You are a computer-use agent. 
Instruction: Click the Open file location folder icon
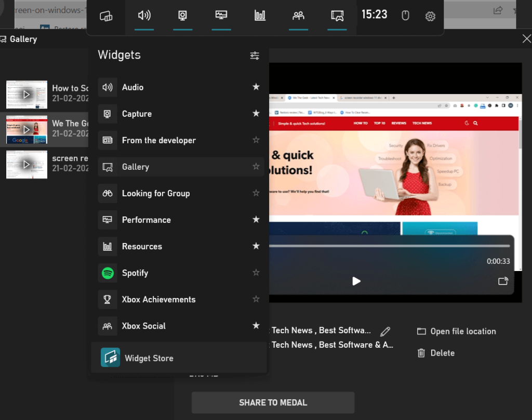pyautogui.click(x=421, y=331)
